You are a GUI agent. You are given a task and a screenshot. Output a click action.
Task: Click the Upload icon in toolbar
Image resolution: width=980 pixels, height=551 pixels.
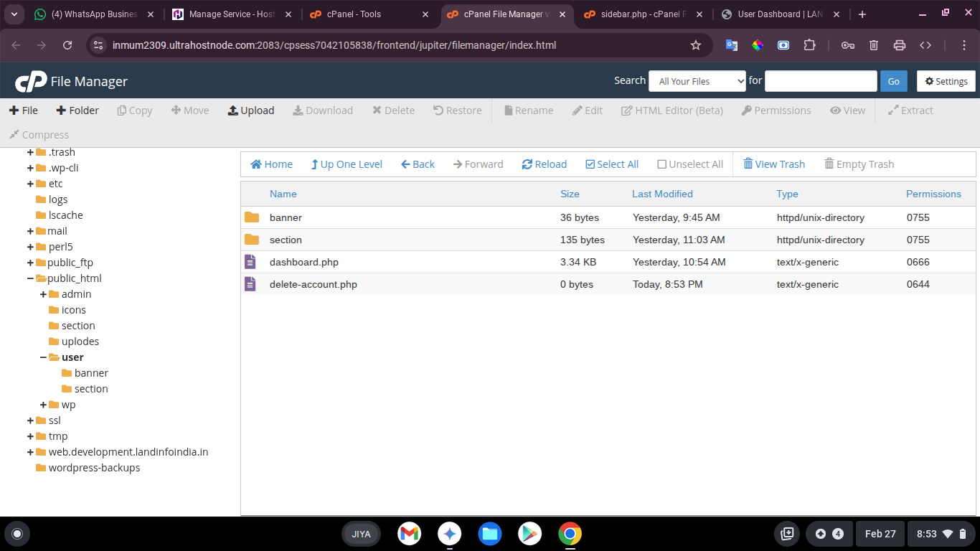coord(233,110)
